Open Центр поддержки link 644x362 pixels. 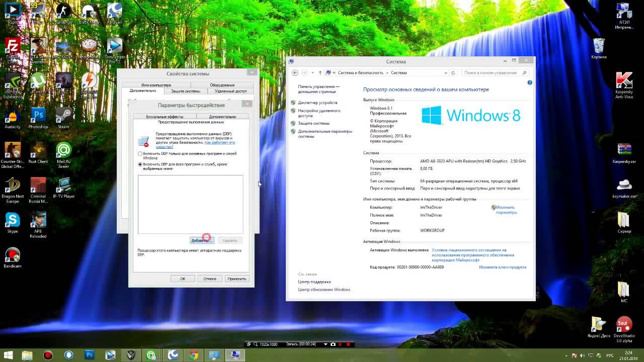pos(314,282)
